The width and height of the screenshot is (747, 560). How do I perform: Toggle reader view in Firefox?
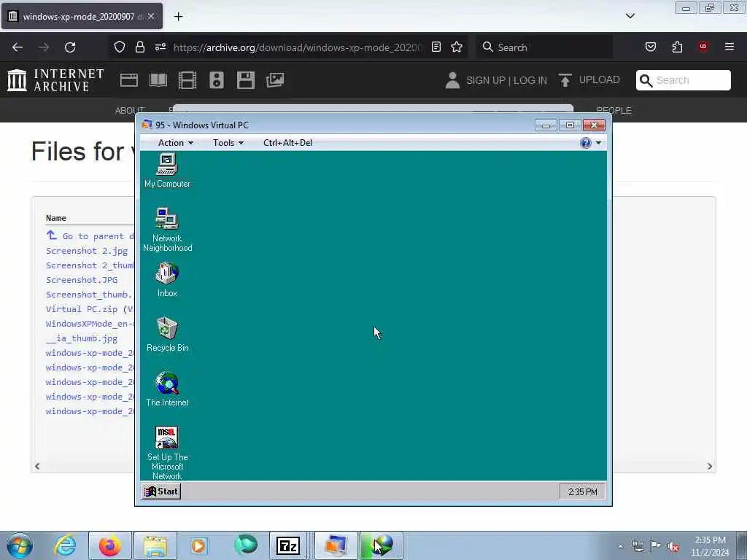pyautogui.click(x=436, y=47)
